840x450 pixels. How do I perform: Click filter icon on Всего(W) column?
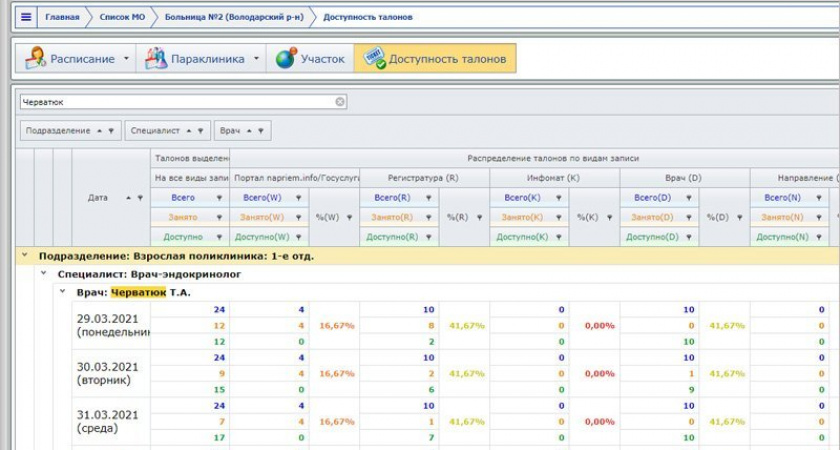pyautogui.click(x=299, y=198)
